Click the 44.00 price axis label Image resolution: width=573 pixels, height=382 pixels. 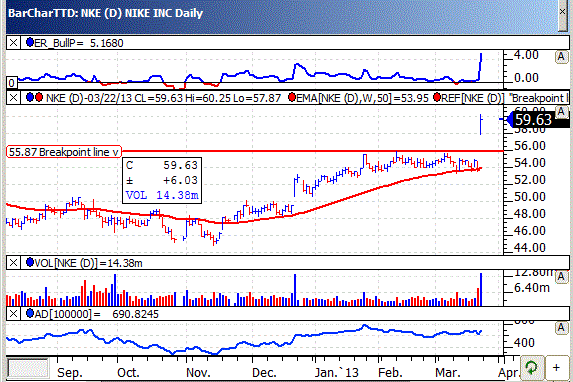[530, 247]
